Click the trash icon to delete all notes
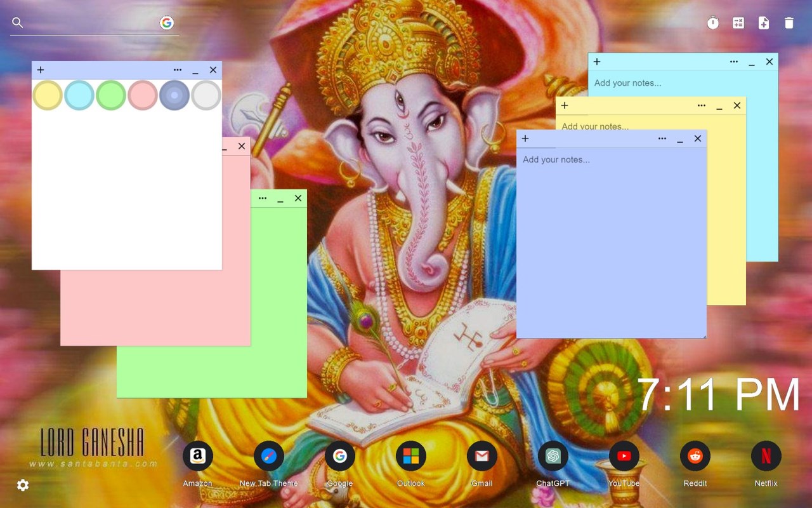The width and height of the screenshot is (812, 508). [x=789, y=23]
